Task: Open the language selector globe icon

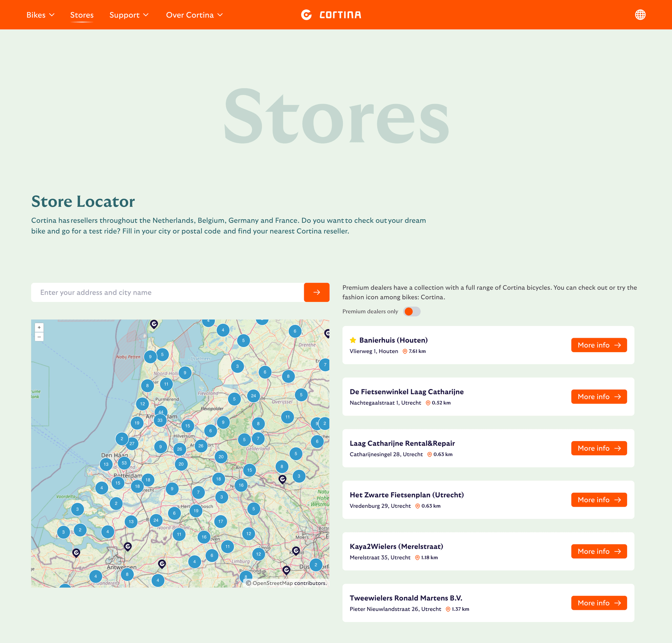Action: 640,15
